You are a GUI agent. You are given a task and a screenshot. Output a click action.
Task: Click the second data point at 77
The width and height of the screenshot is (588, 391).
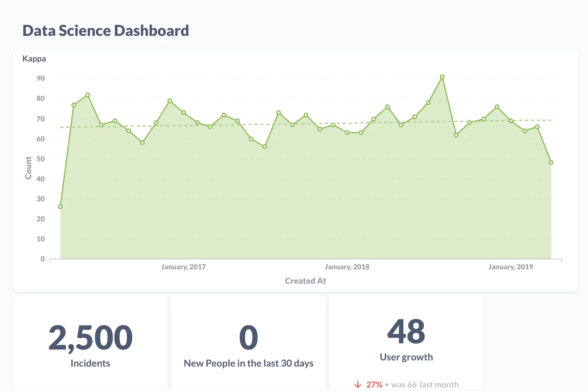click(x=74, y=105)
